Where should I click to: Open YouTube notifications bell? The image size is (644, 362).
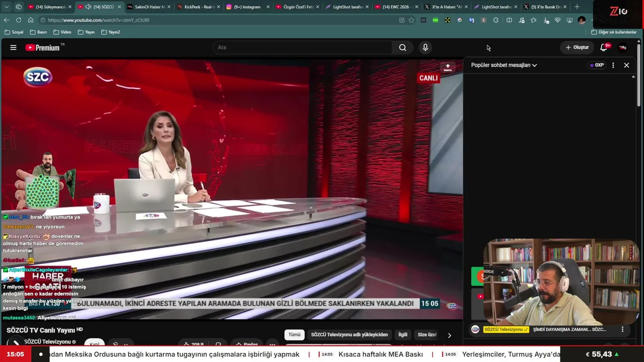click(x=603, y=47)
